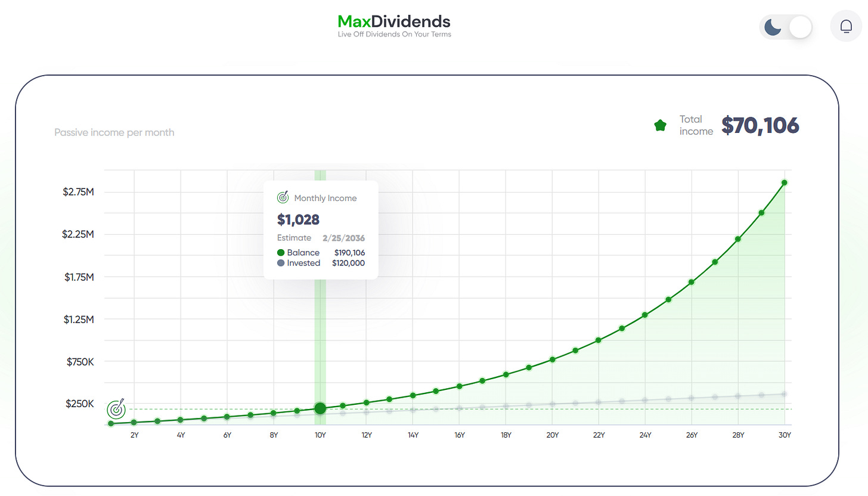Click the 30Y axis label
Viewport: 868px width, 496px height.
coord(785,435)
